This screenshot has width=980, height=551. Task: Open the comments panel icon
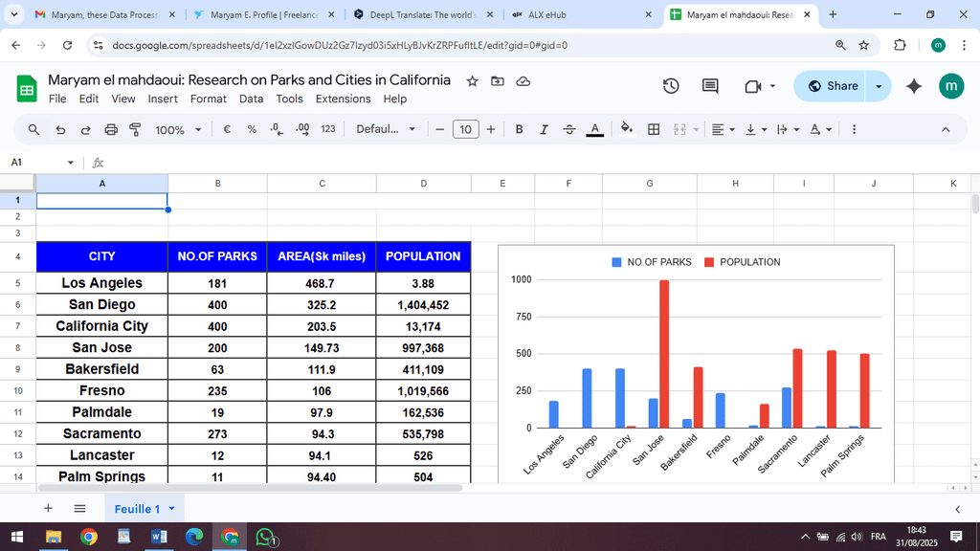coord(710,86)
